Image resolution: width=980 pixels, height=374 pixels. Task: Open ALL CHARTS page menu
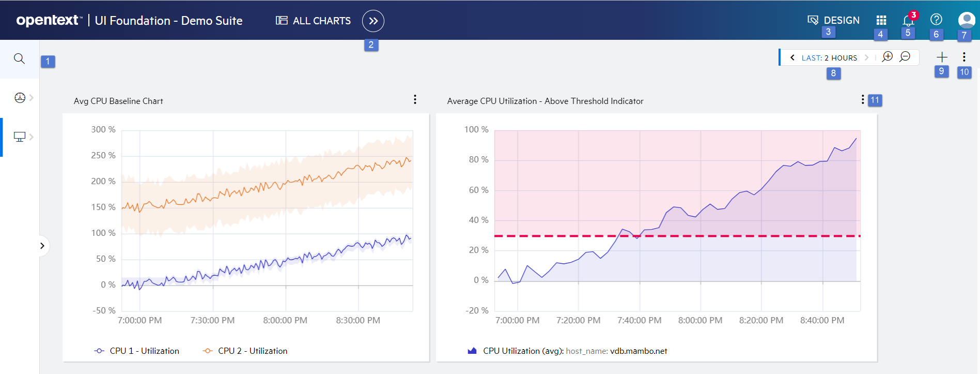pos(314,21)
